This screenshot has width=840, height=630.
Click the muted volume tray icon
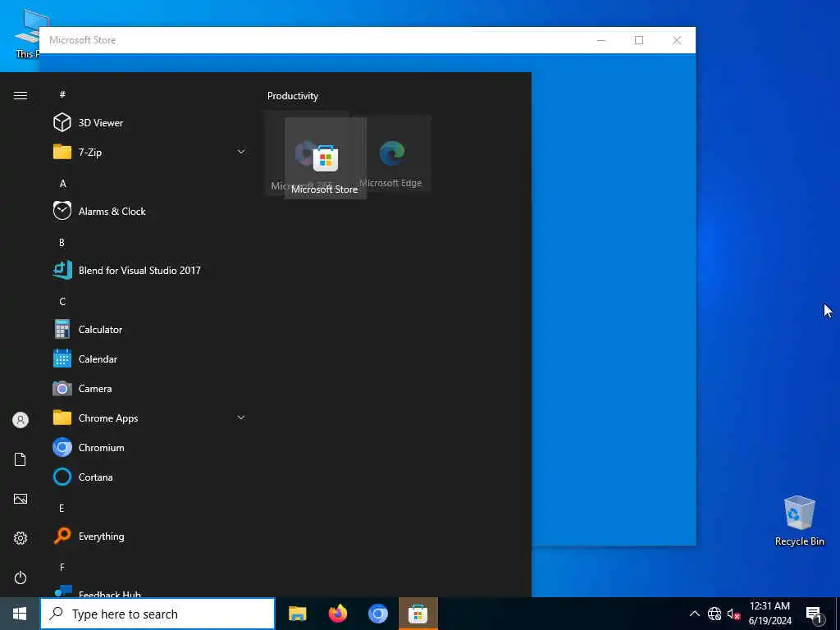[x=733, y=614]
